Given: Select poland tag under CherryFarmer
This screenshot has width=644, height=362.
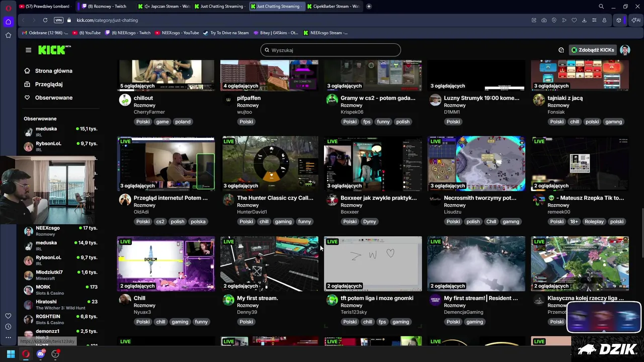Looking at the screenshot, I should pyautogui.click(x=183, y=122).
